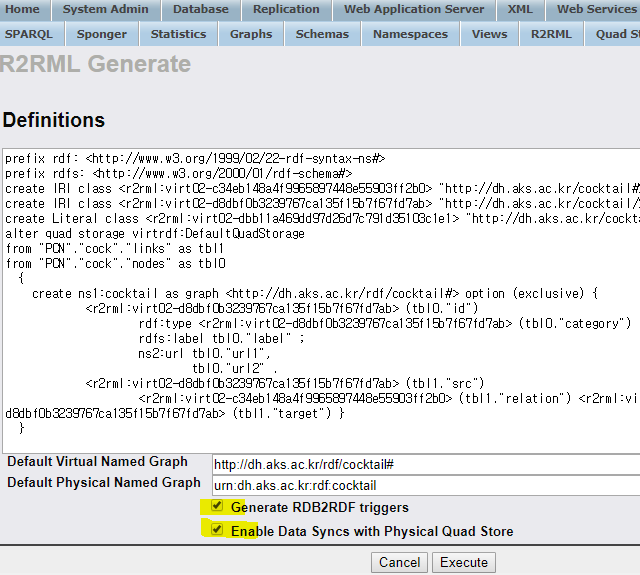Screen dimensions: 640x575
Task: Switch to Statistics sub-tab
Action: pyautogui.click(x=178, y=34)
